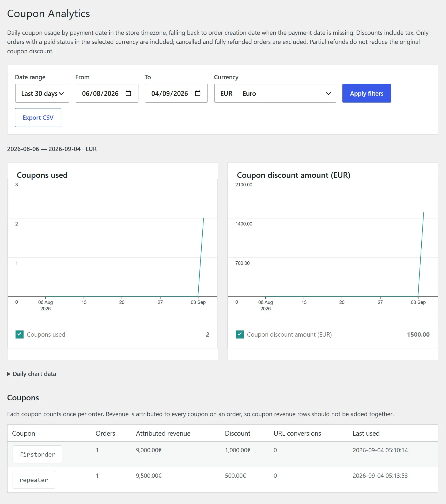Click the Date range chevron arrow
Screen dimensions: 446x504
point(61,93)
